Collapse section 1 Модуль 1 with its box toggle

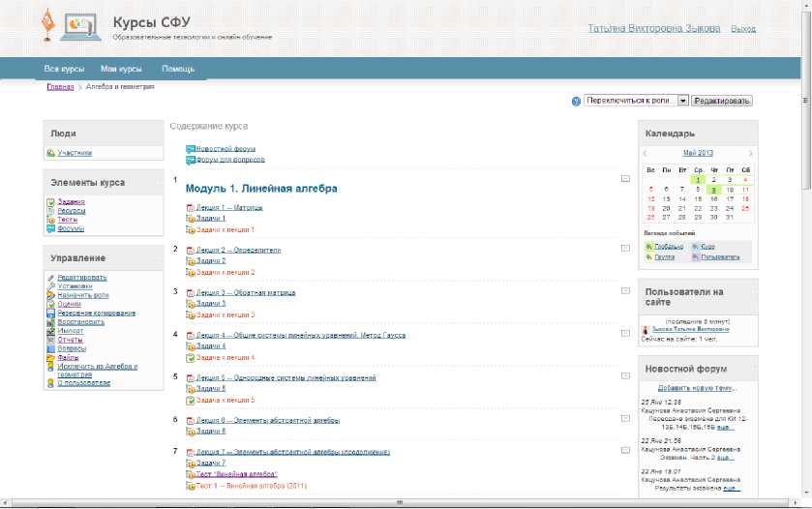coord(625,179)
